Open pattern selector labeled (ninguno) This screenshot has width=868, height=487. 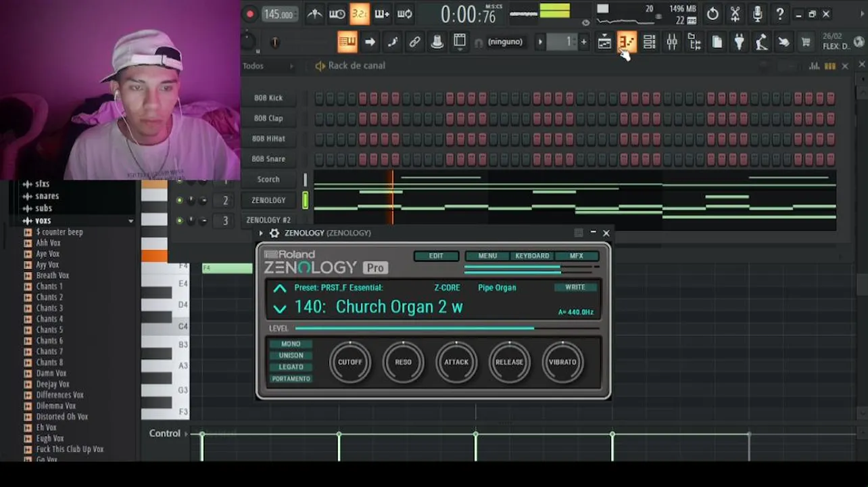click(x=505, y=42)
